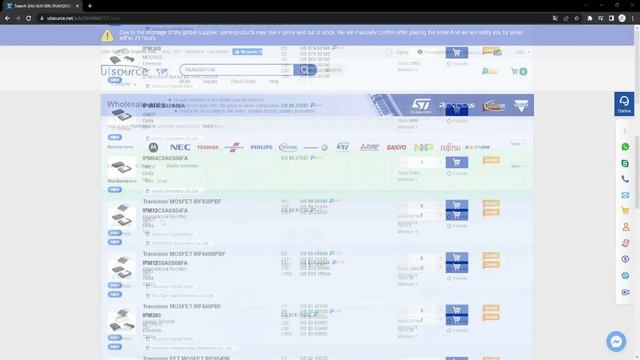Viewport: 640px width, 360px height.
Task: Select the Fujitsu manufacturer logo
Action: click(x=450, y=147)
